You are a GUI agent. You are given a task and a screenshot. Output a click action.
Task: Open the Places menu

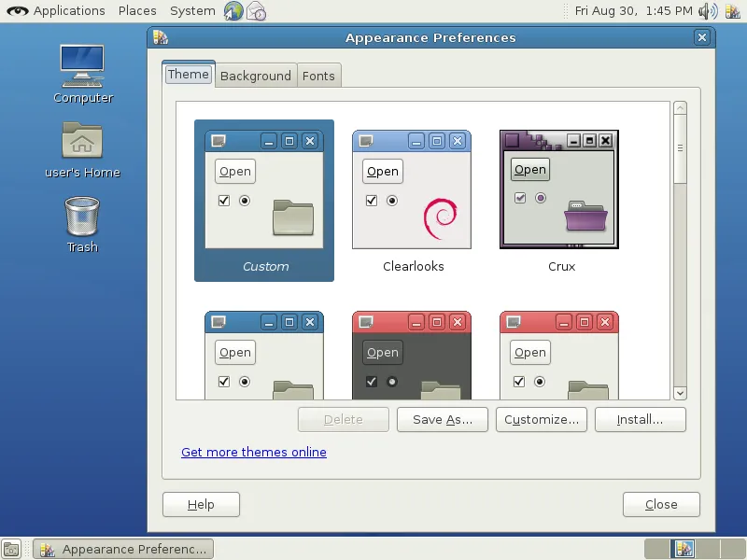pos(137,10)
